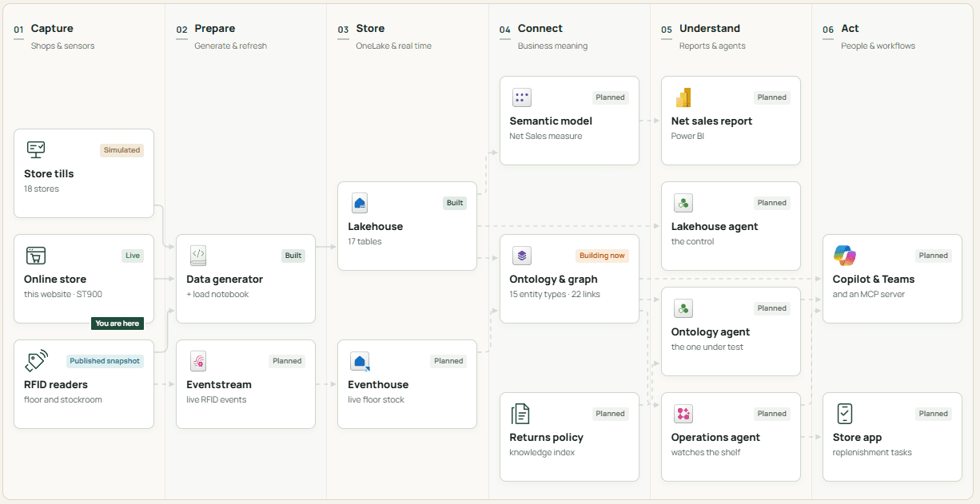Click the Returns policy document icon
Screen dimensions: 980x504
520,414
